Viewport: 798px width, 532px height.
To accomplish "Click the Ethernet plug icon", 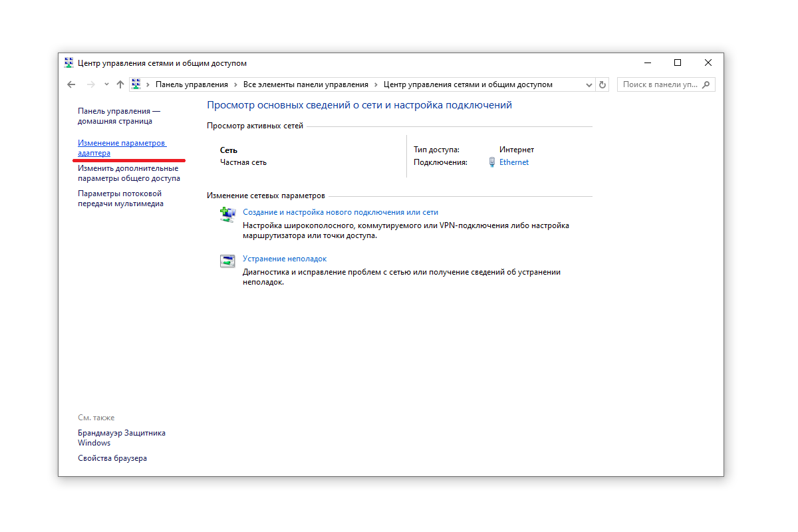I will click(x=491, y=162).
